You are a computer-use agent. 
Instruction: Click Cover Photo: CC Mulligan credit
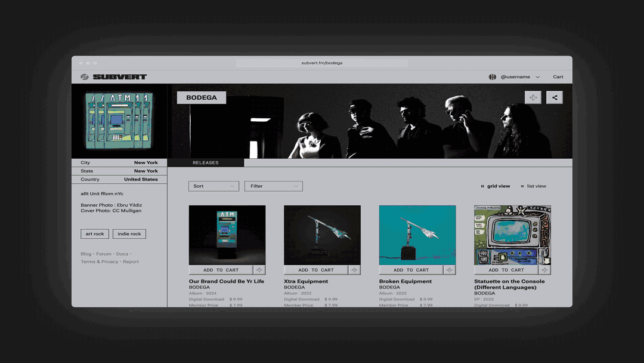click(x=111, y=211)
